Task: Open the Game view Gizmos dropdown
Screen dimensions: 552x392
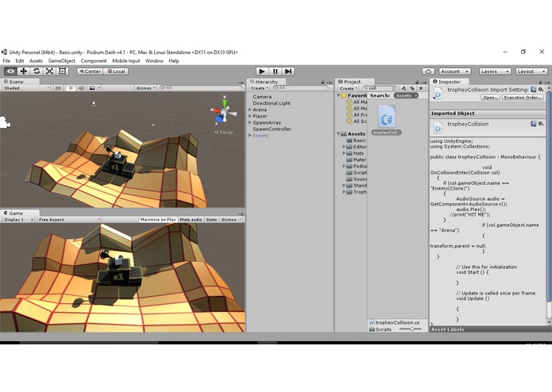Action: [231, 219]
